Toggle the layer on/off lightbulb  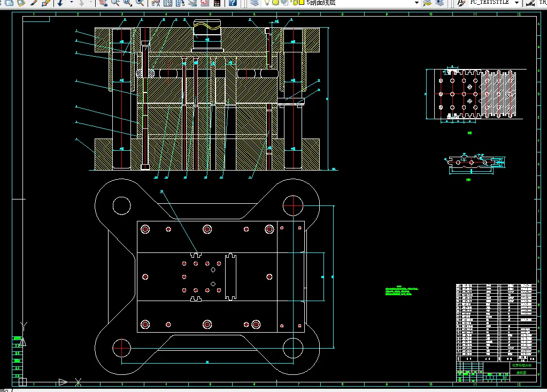267,3
